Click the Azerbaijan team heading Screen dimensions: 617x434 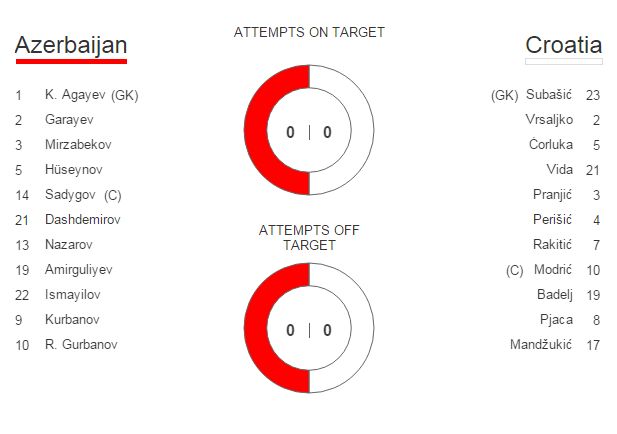pyautogui.click(x=71, y=45)
